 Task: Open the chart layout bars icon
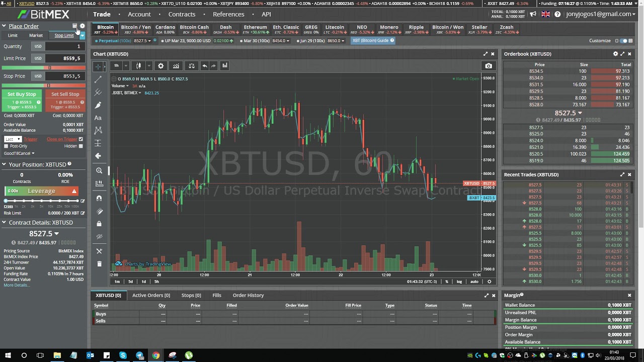pyautogui.click(x=225, y=66)
